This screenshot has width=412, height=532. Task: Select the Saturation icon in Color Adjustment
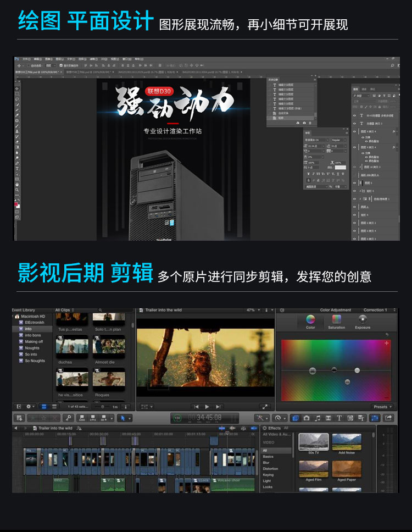336,319
